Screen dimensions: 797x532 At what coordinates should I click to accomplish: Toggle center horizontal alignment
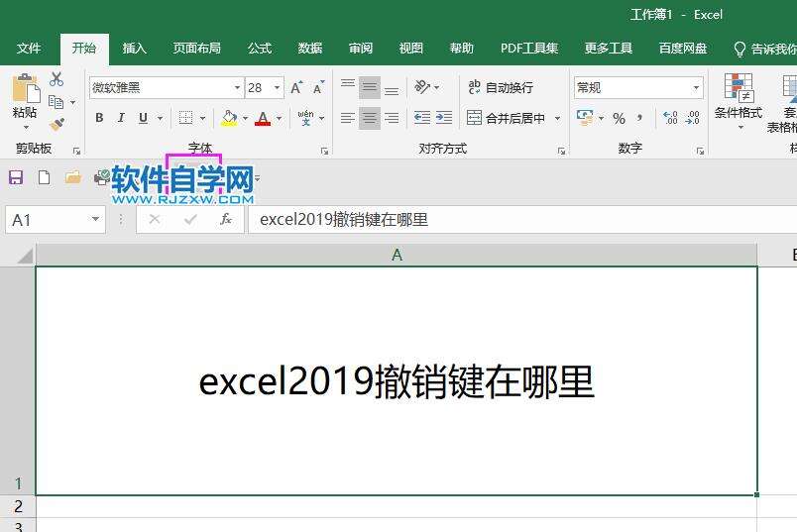(370, 118)
